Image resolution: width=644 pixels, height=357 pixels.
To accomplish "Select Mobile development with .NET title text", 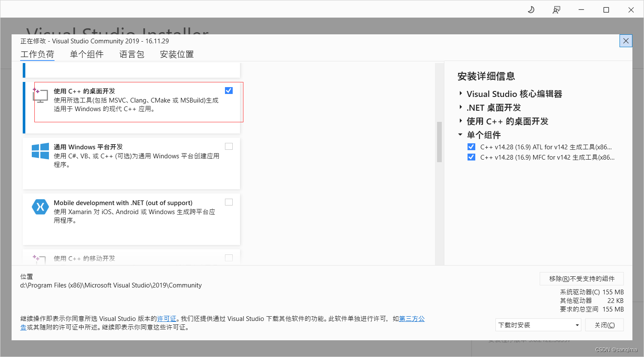I will click(123, 203).
